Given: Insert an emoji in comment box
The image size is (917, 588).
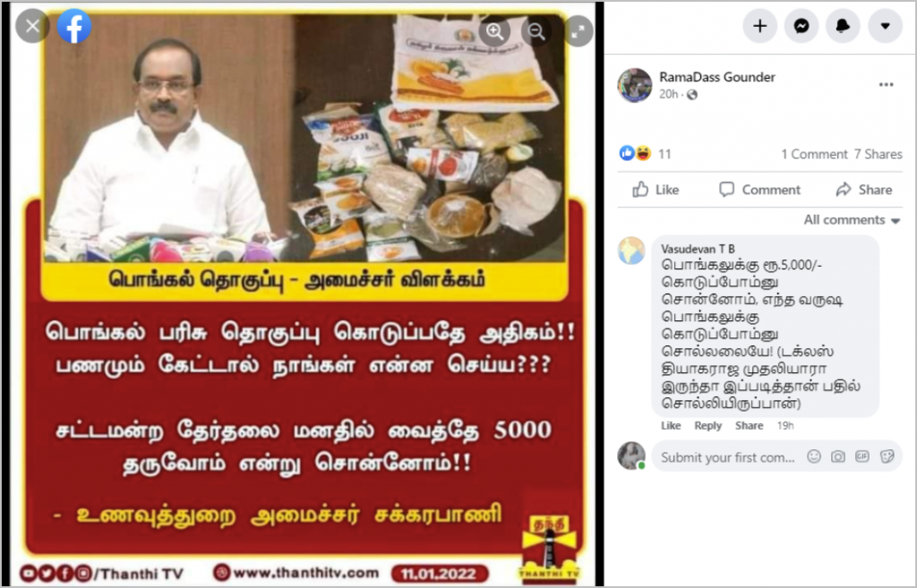Looking at the screenshot, I should 813,456.
